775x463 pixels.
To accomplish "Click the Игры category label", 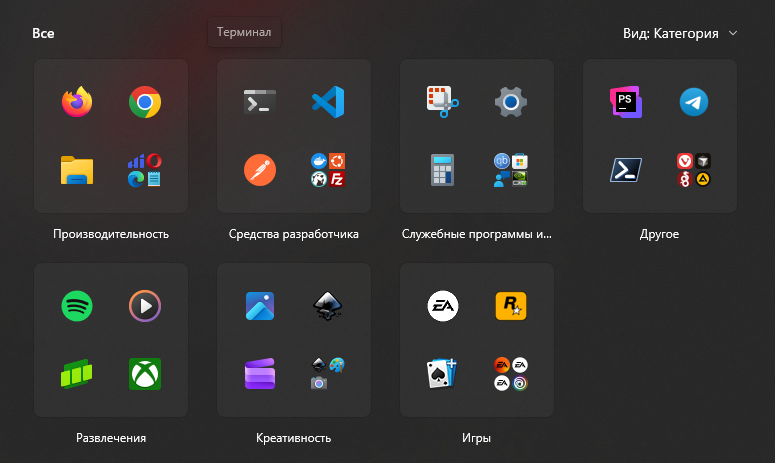I will [476, 438].
